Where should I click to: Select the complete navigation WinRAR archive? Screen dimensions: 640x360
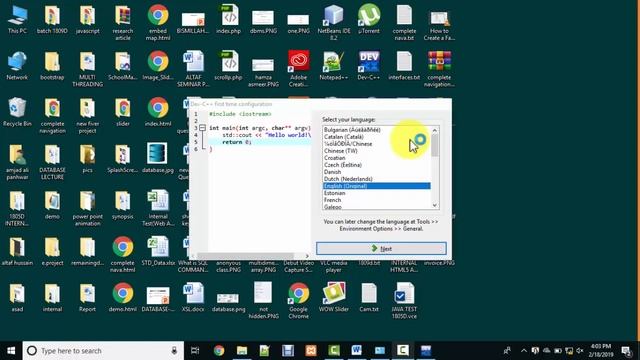point(439,69)
